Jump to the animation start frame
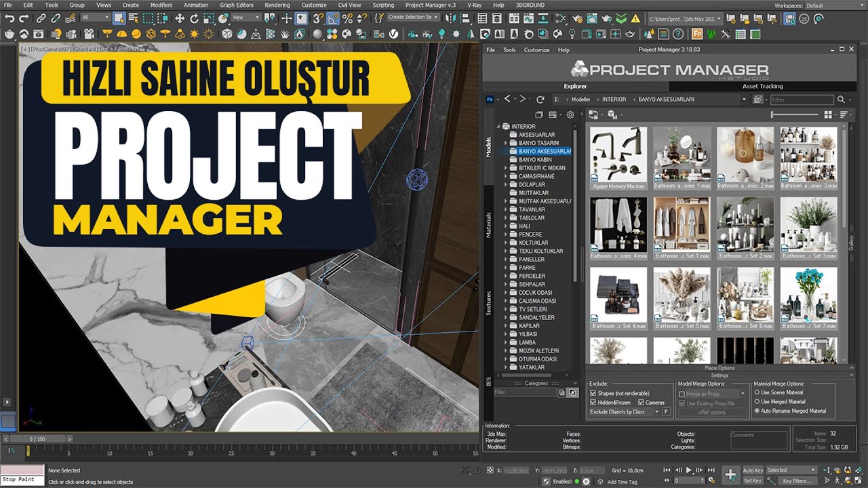Screen dimensions: 868x488 click(x=668, y=470)
